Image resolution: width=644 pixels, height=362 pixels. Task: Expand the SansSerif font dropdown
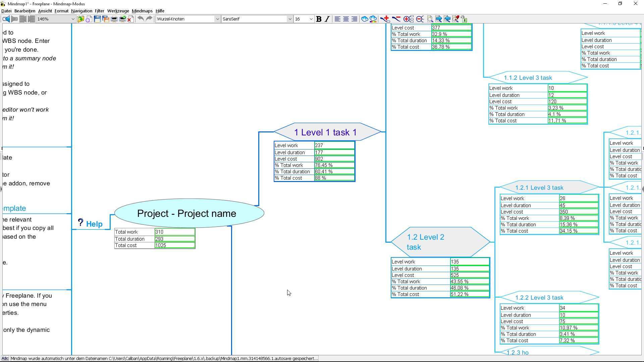pos(290,19)
